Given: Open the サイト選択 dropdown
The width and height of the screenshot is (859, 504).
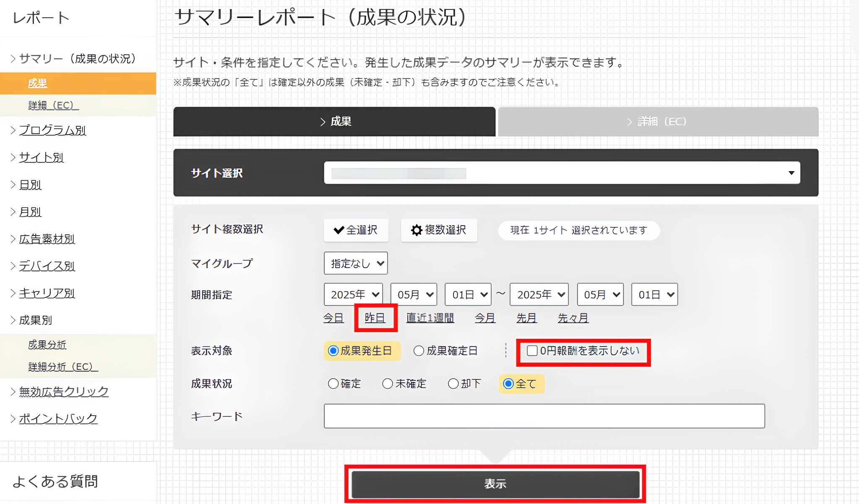Looking at the screenshot, I should (x=562, y=173).
